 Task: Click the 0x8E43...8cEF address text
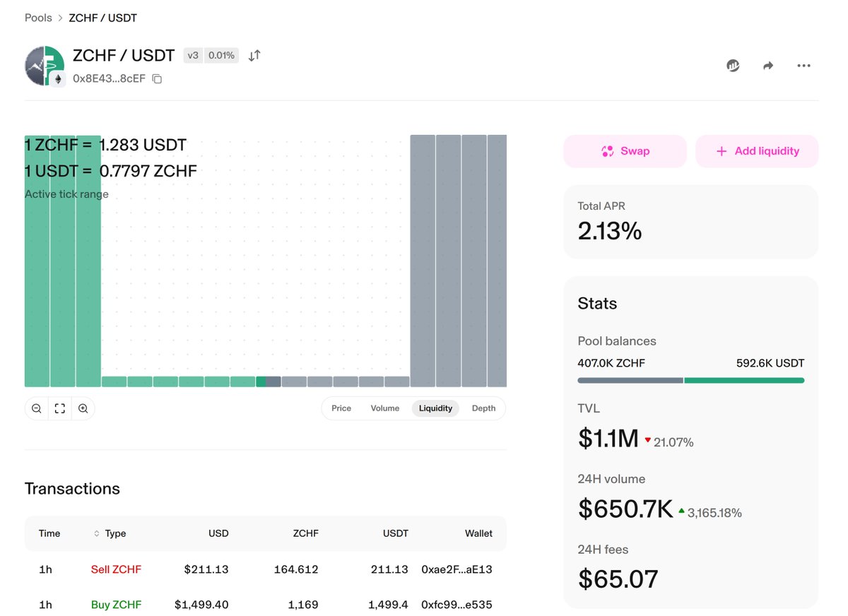point(109,79)
